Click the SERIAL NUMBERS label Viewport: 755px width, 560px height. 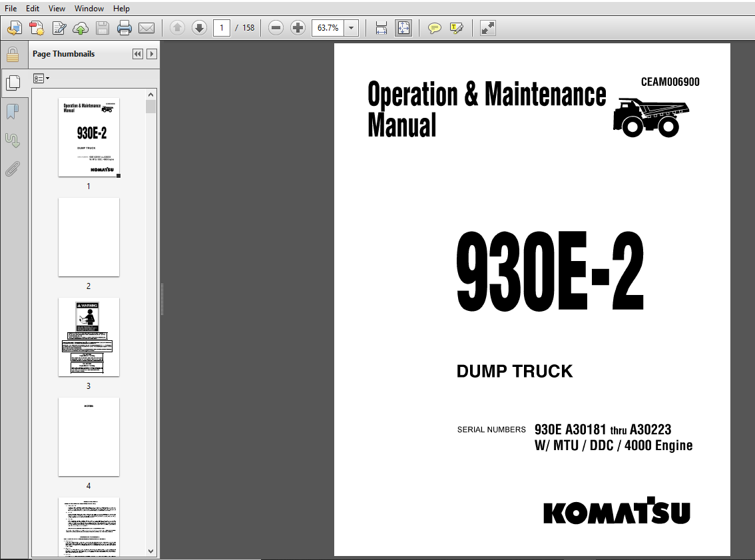491,429
